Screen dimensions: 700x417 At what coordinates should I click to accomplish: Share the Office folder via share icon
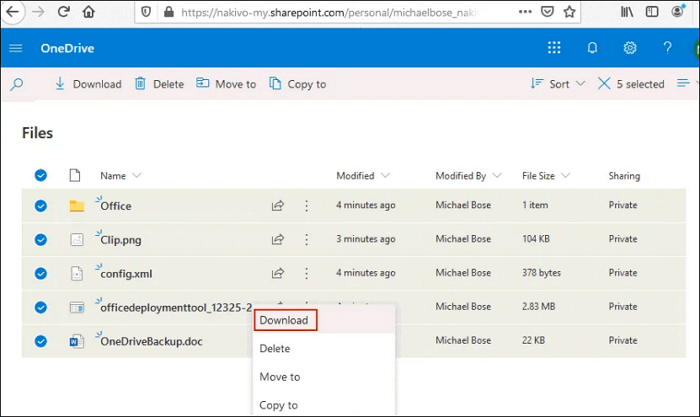point(278,206)
